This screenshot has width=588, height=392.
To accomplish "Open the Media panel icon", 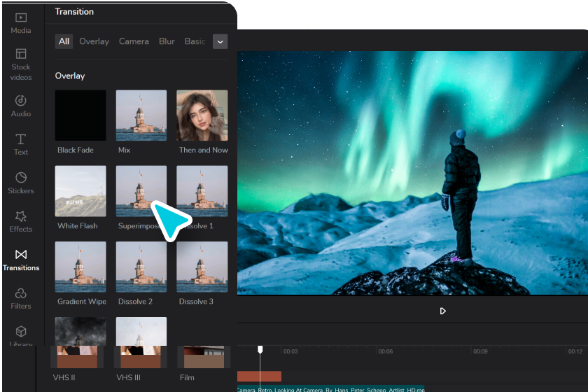I will point(20,17).
